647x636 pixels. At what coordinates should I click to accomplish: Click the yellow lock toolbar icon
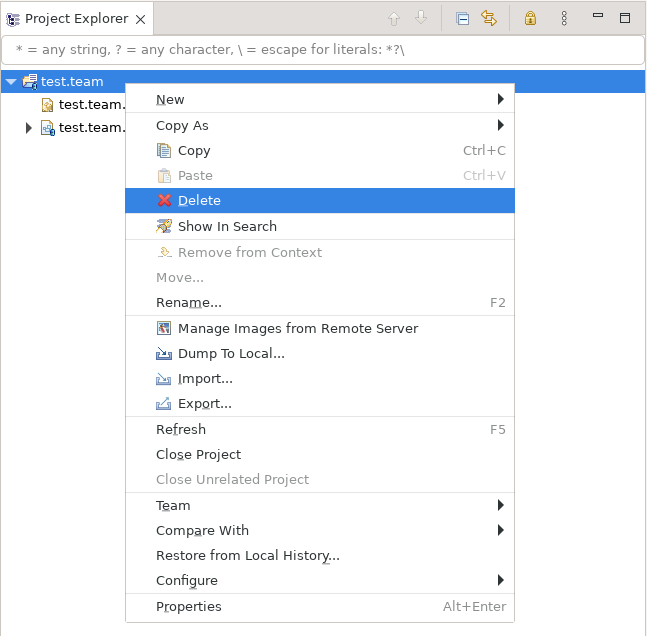pyautogui.click(x=530, y=19)
